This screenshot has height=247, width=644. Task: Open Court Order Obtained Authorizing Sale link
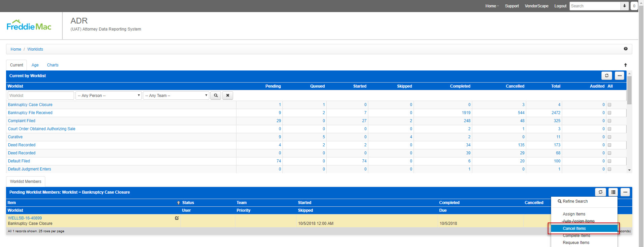coord(42,129)
